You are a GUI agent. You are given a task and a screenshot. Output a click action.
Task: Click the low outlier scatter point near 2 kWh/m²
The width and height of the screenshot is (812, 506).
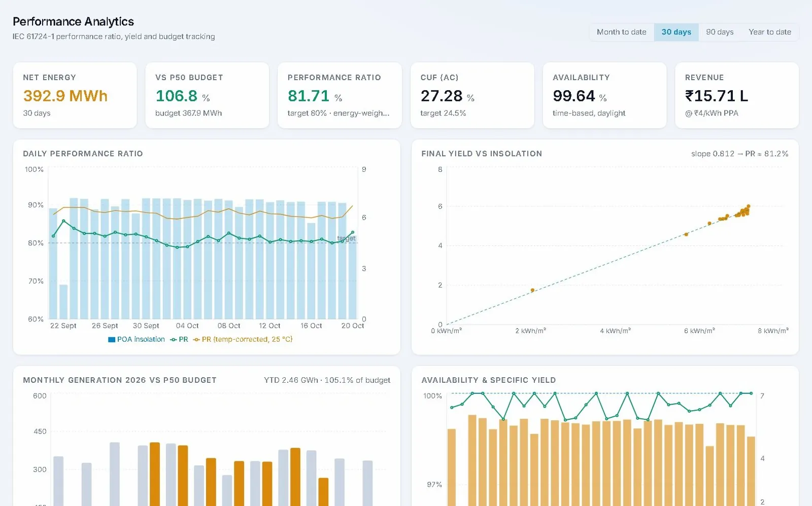[532, 291]
